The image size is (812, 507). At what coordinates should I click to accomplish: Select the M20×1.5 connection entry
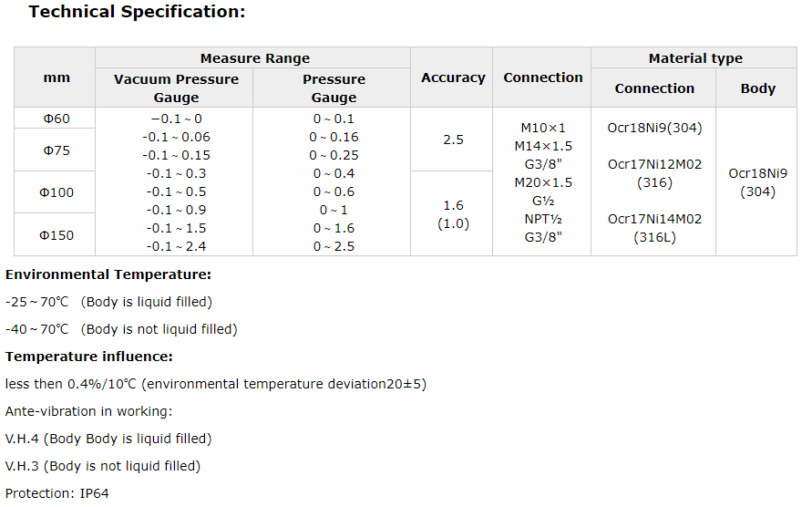(543, 182)
